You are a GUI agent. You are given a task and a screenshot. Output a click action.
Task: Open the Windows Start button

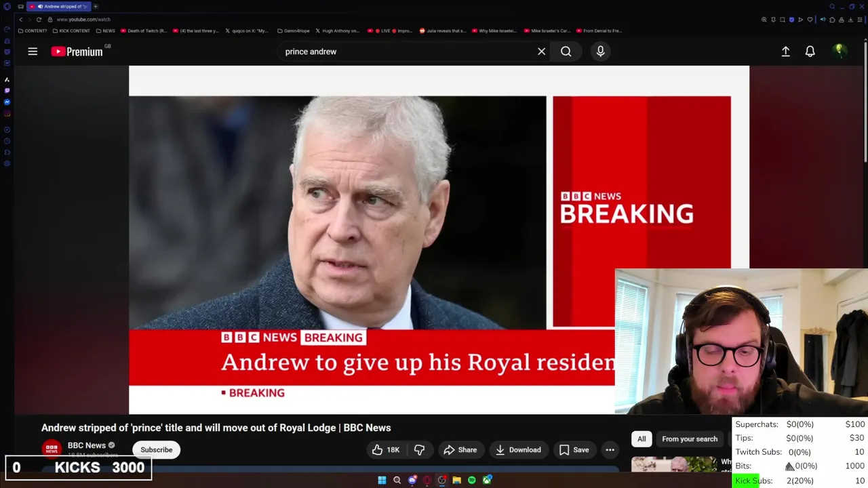tap(382, 481)
